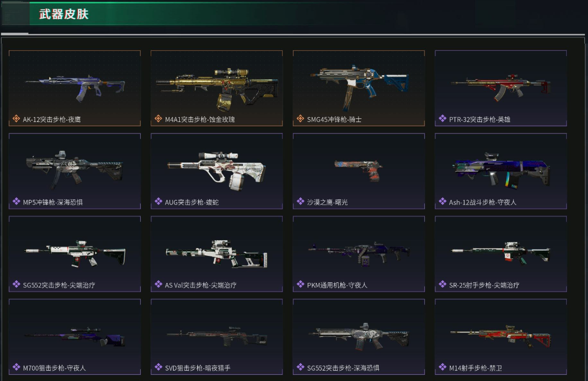Select the PTR-32突击步枪-英雄 skin
Image resolution: width=588 pixels, height=381 pixels.
pyautogui.click(x=501, y=88)
